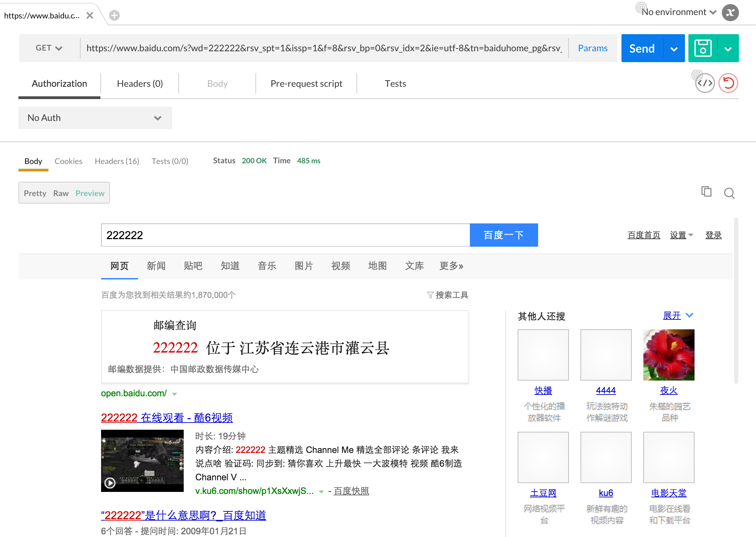Click the blue Send button
This screenshot has height=537, width=756.
click(642, 48)
